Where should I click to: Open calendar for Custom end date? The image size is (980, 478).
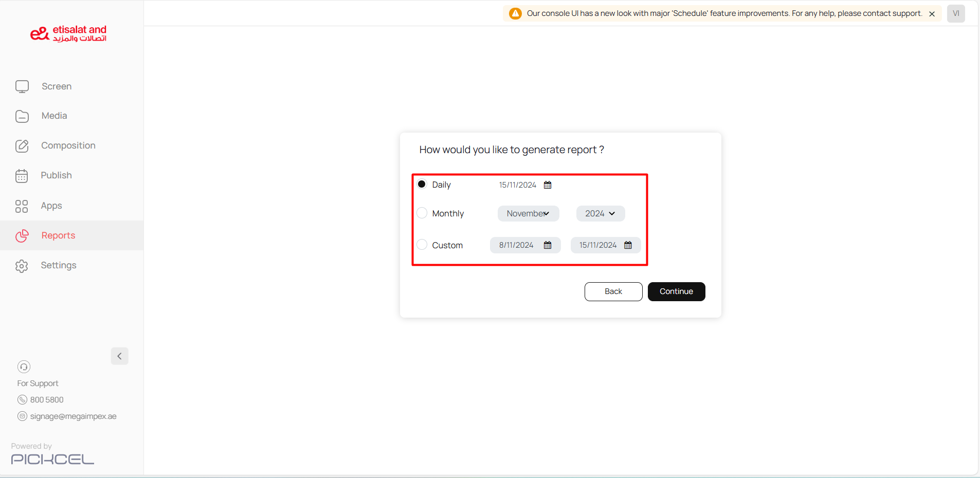[628, 245]
